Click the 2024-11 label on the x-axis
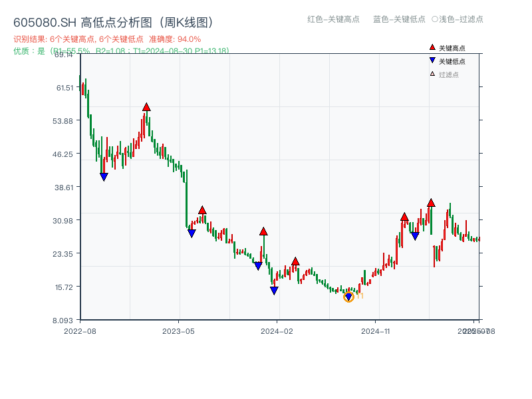This screenshot has height=399, width=532. (x=376, y=329)
